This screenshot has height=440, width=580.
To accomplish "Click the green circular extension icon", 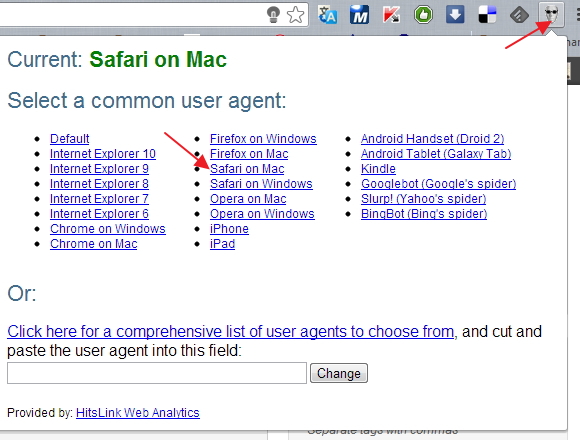I will [x=423, y=15].
